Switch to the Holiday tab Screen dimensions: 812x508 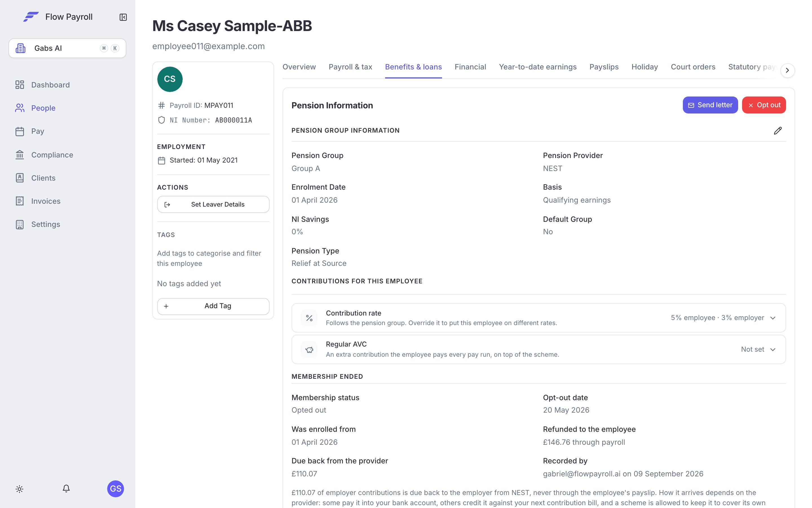pos(644,67)
